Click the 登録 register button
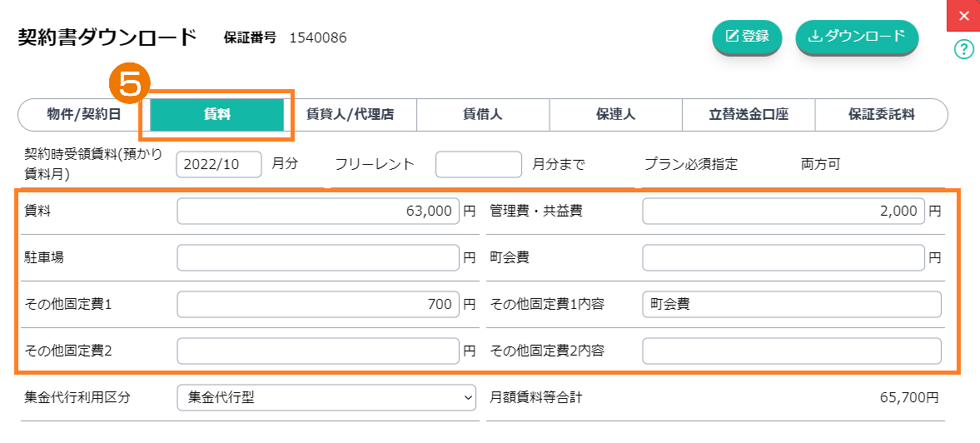This screenshot has height=443, width=980. click(747, 37)
